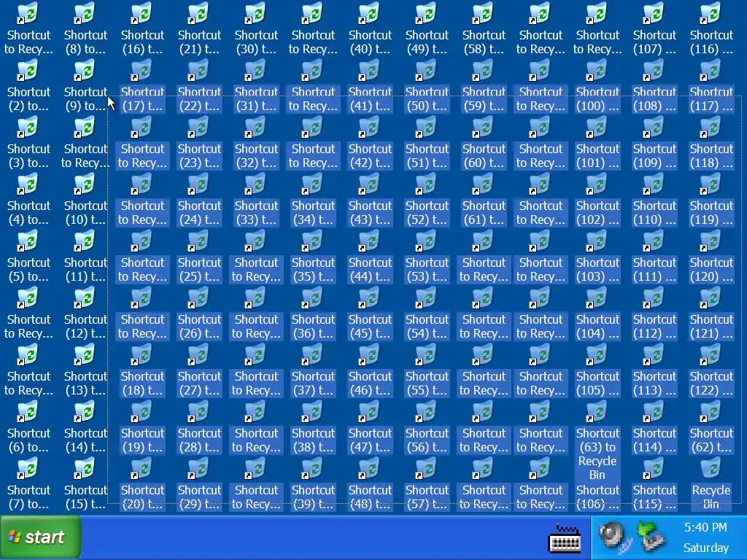747x560 pixels.
Task: Click the Shortcut (117) icon
Action: pos(711,70)
